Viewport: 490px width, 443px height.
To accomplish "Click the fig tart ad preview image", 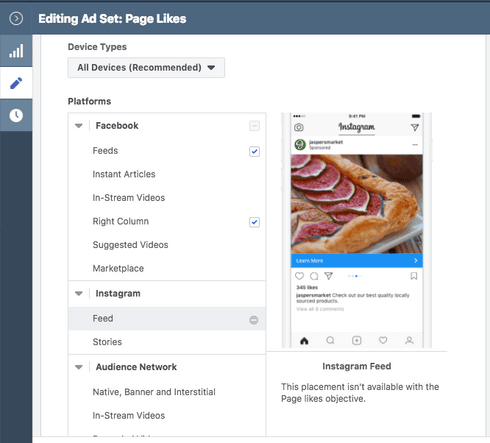I will [357, 204].
